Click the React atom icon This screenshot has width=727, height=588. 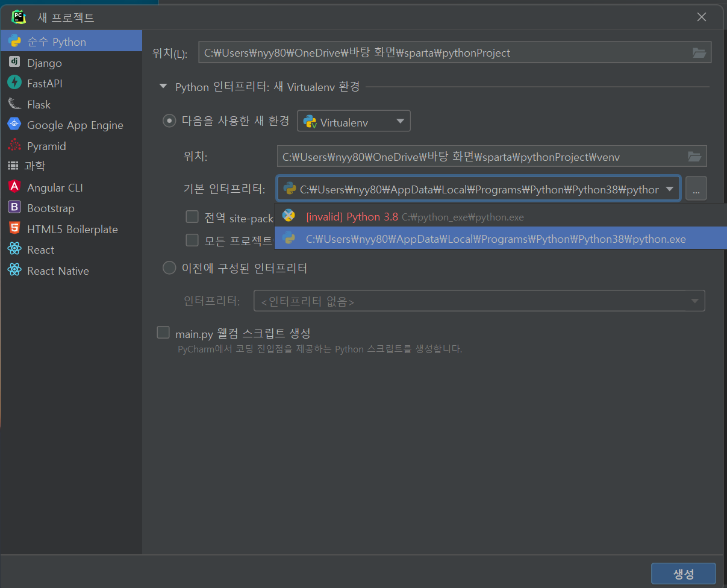click(x=14, y=249)
